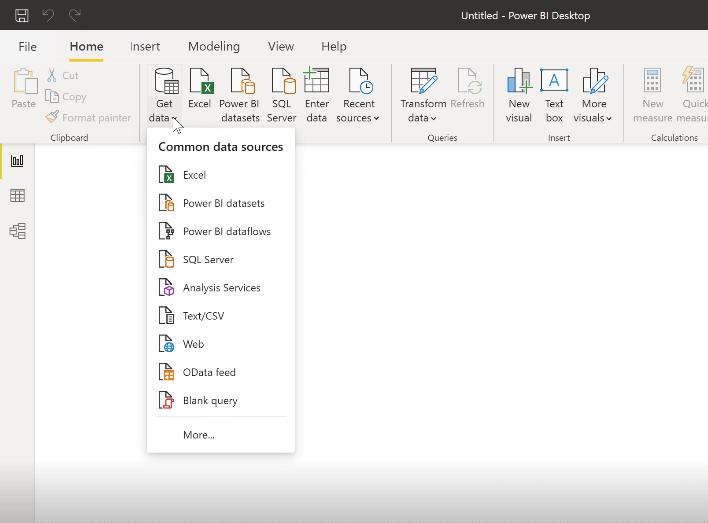Choose Web in the data sources list
708x523 pixels.
pos(193,344)
